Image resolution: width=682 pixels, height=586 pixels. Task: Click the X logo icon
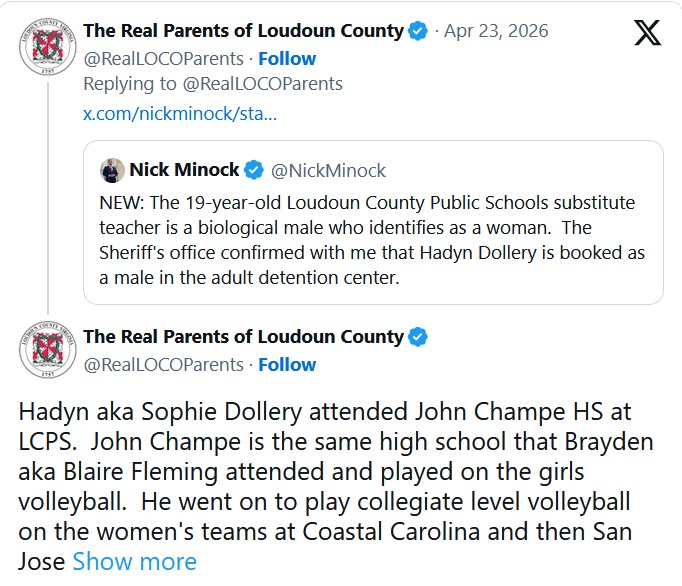647,32
